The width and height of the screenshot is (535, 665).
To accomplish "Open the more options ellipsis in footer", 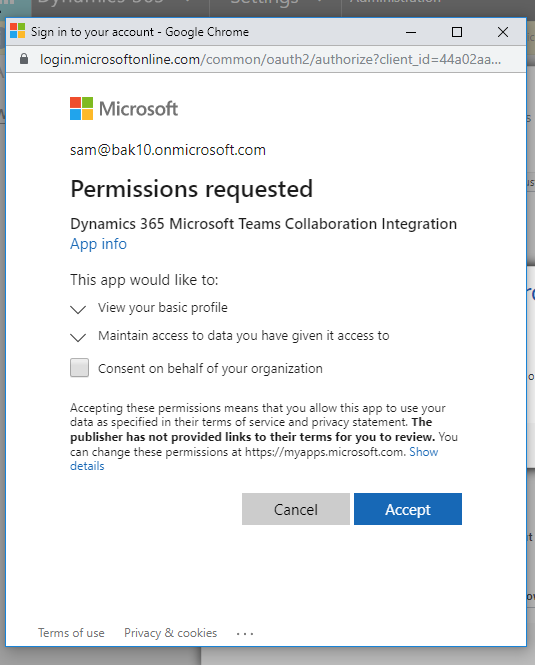I will pyautogui.click(x=245, y=634).
